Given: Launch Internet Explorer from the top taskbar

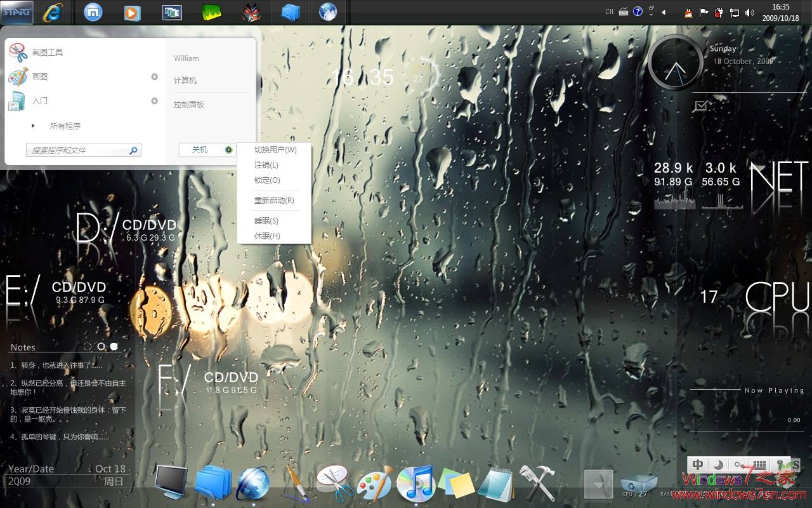Looking at the screenshot, I should click(54, 11).
